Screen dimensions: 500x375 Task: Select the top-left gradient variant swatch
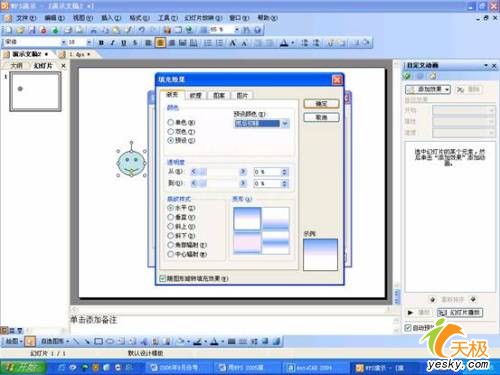(x=247, y=218)
